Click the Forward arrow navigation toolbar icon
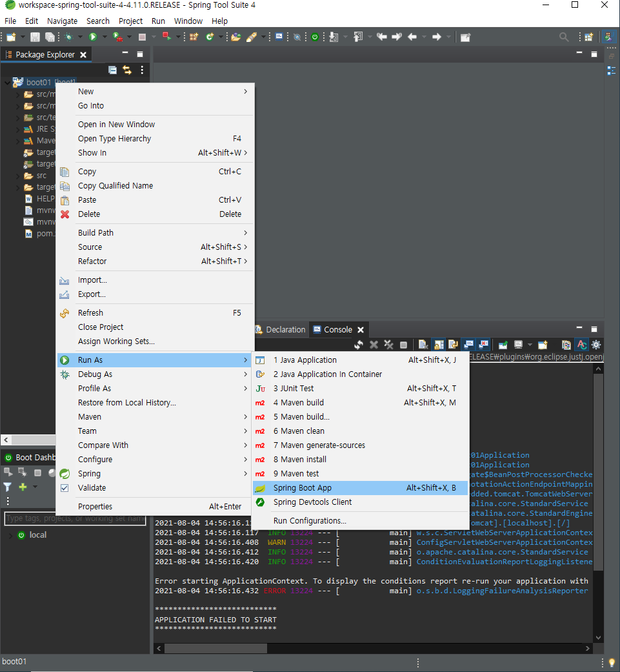The image size is (620, 672). pos(436,37)
